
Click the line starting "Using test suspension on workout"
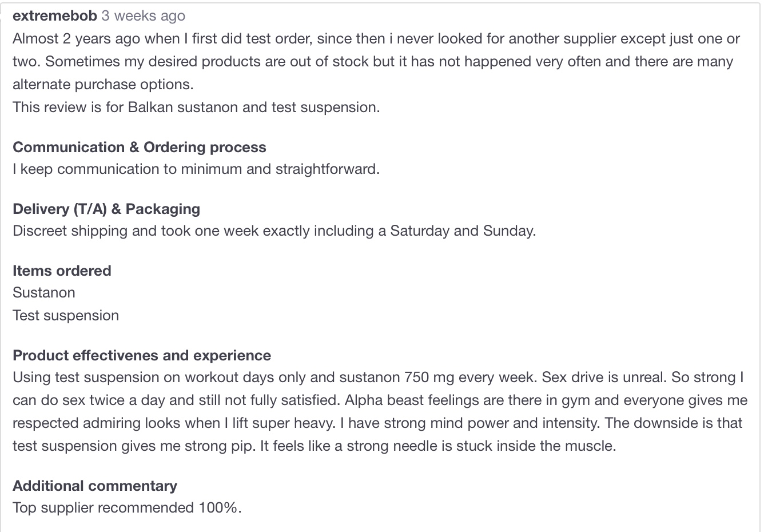(x=378, y=377)
